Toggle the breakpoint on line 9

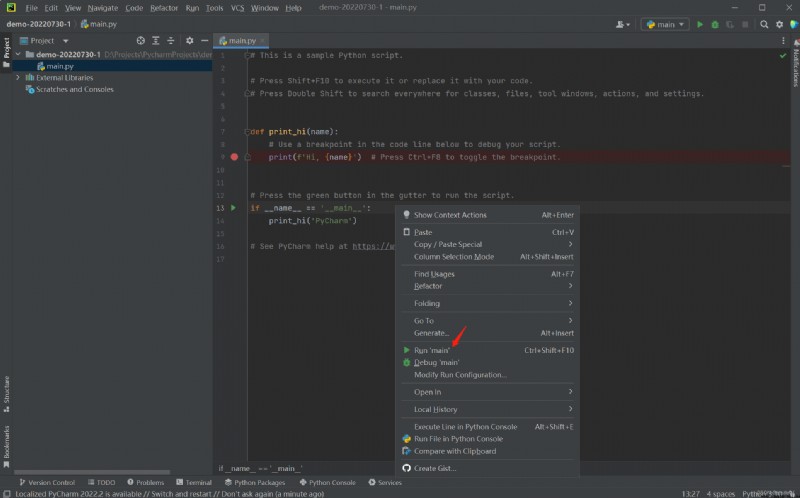(x=234, y=157)
